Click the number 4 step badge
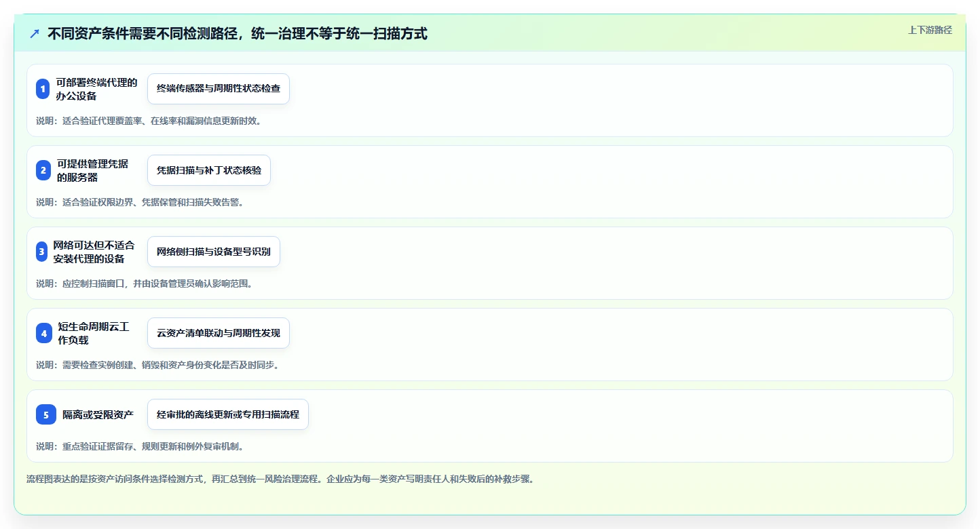 [44, 333]
